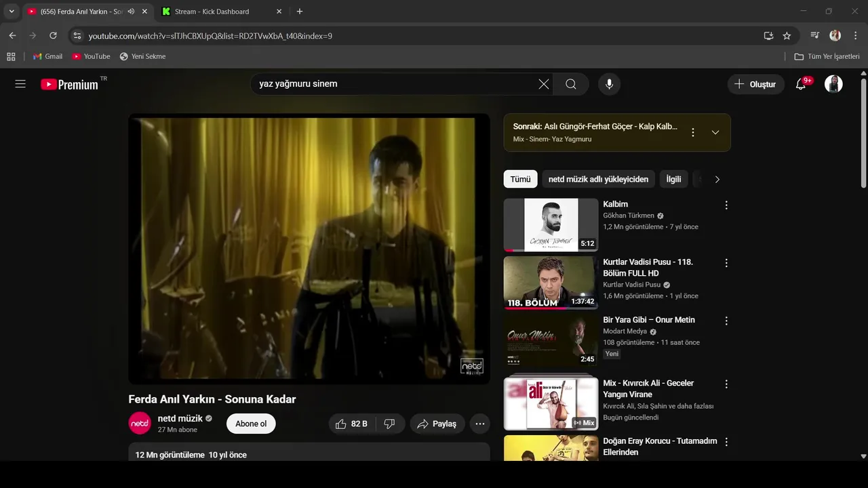This screenshot has height=488, width=868.
Task: Reload the current page
Action: pos(53,35)
